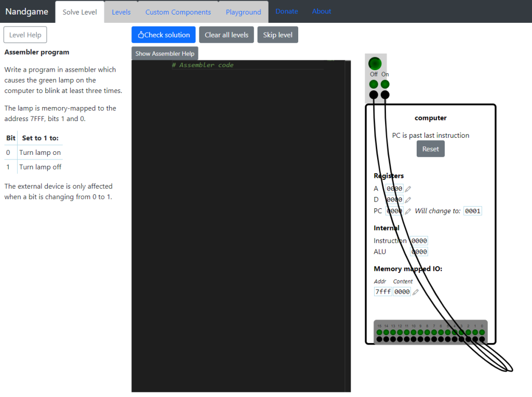The height and width of the screenshot is (397, 532).
Task: Click the green LED for bit 15
Action: pyautogui.click(x=379, y=333)
